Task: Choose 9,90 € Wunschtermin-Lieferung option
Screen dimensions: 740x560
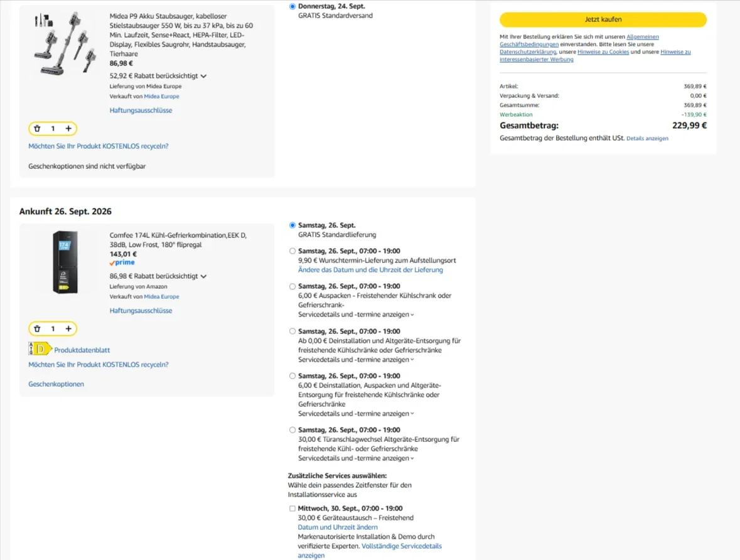Action: 292,251
